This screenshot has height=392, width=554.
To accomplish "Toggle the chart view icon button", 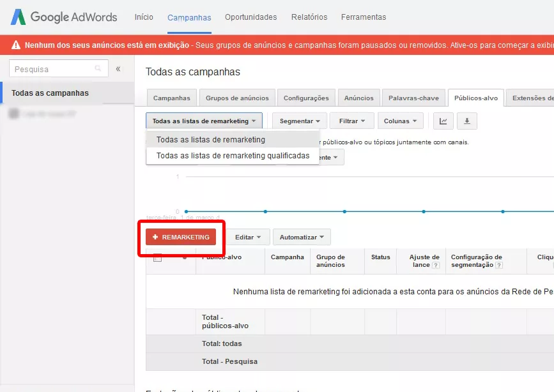I will (443, 121).
